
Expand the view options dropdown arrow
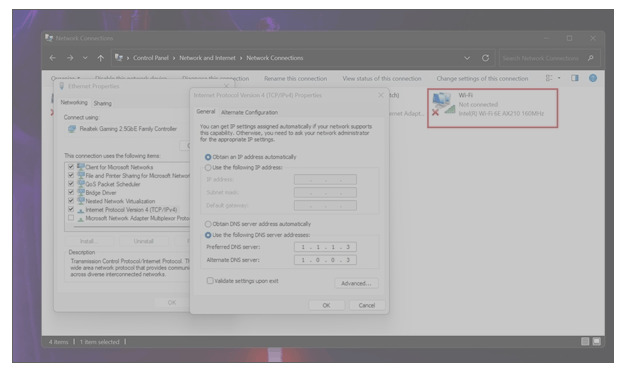[559, 78]
